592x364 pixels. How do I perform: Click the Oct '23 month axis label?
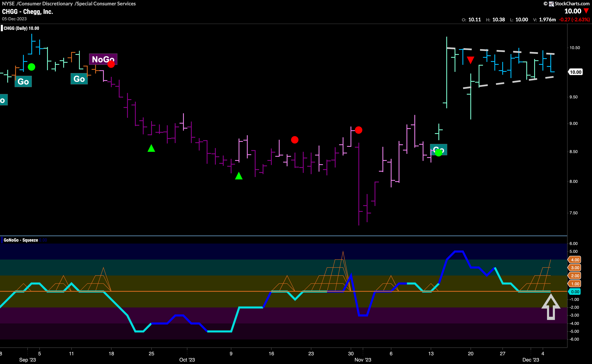coord(187,360)
